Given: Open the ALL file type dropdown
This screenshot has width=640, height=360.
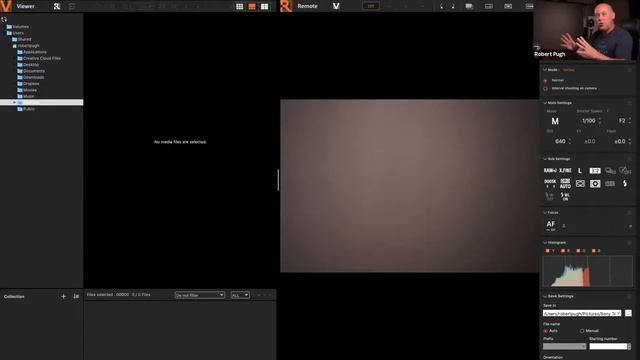Looking at the screenshot, I should click(x=240, y=295).
